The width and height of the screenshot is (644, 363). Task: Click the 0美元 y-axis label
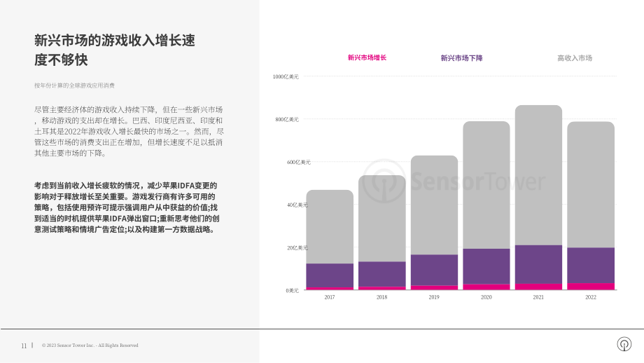(x=292, y=290)
